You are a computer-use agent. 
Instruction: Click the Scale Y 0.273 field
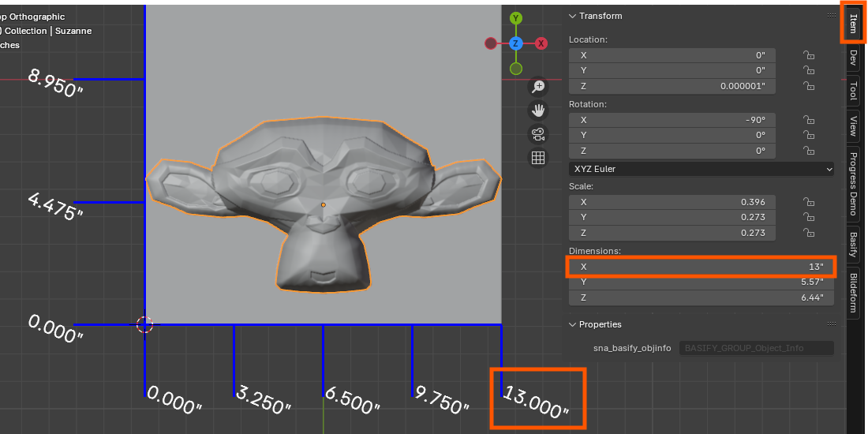click(672, 217)
